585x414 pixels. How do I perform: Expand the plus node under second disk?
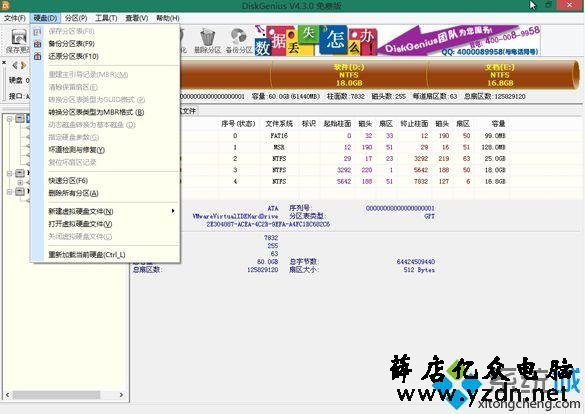(20, 183)
